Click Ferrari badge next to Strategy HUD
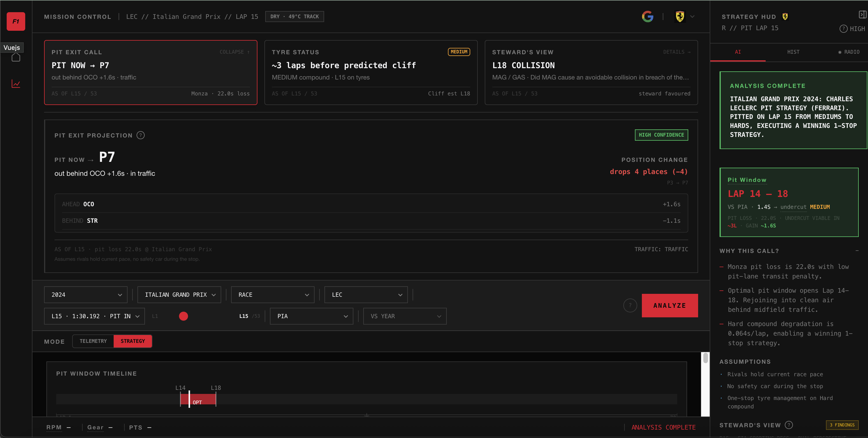Screen dimensions: 868x438 [785, 17]
